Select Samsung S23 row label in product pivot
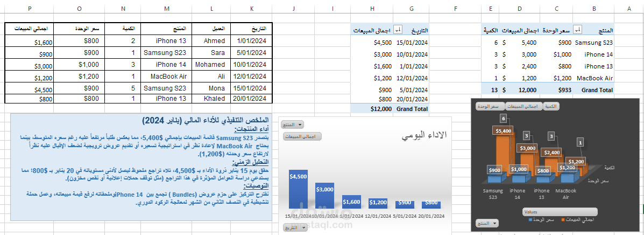The width and height of the screenshot is (644, 235). [594, 43]
